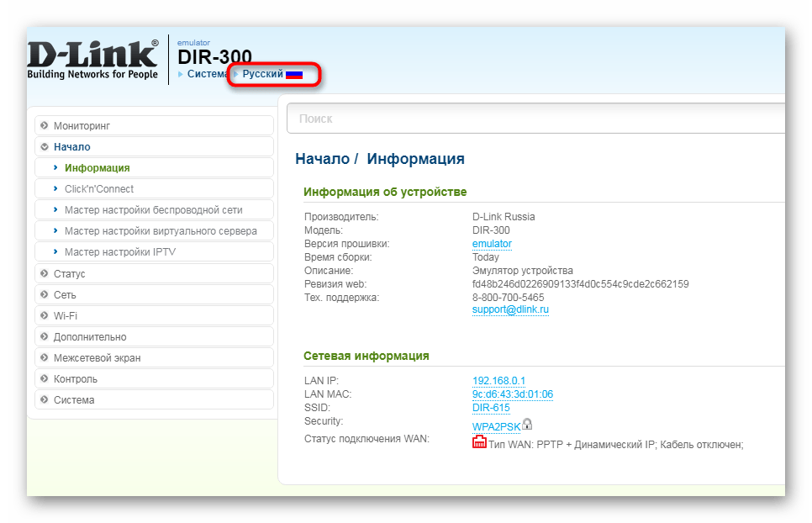Open Мастер настройки беспроводной сети

pyautogui.click(x=155, y=209)
